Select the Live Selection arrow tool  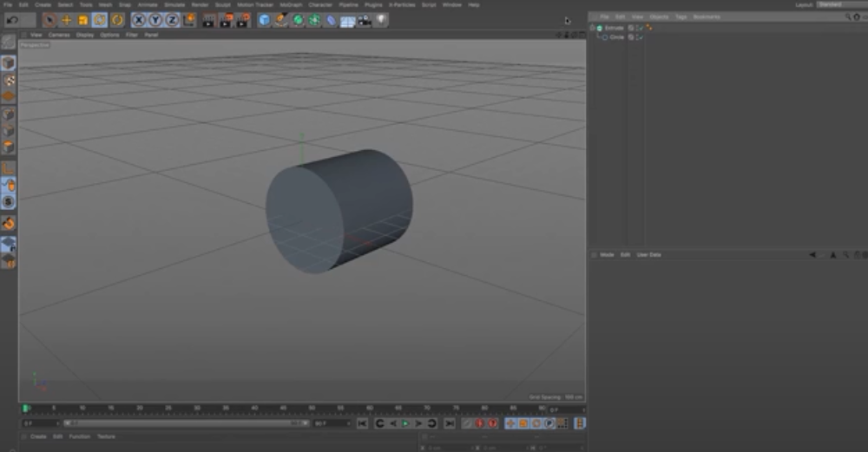tap(49, 21)
